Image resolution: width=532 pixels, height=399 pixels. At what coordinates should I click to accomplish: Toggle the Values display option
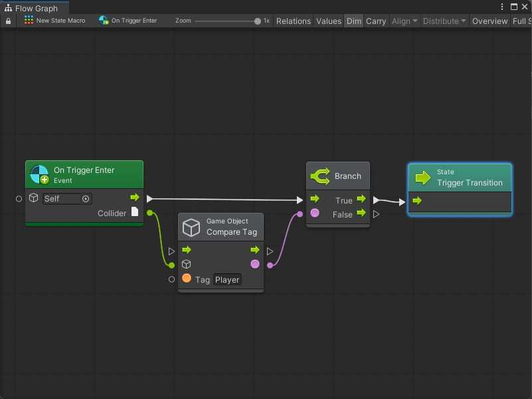[328, 21]
